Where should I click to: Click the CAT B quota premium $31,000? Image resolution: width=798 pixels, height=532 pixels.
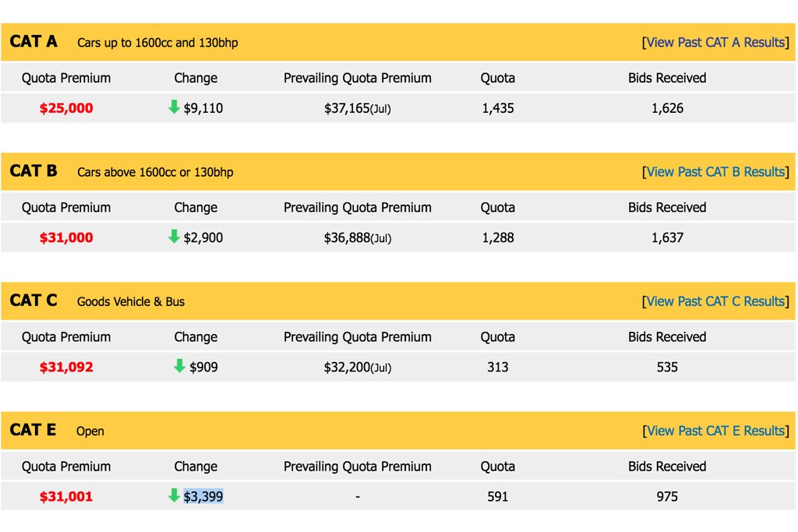[66, 238]
